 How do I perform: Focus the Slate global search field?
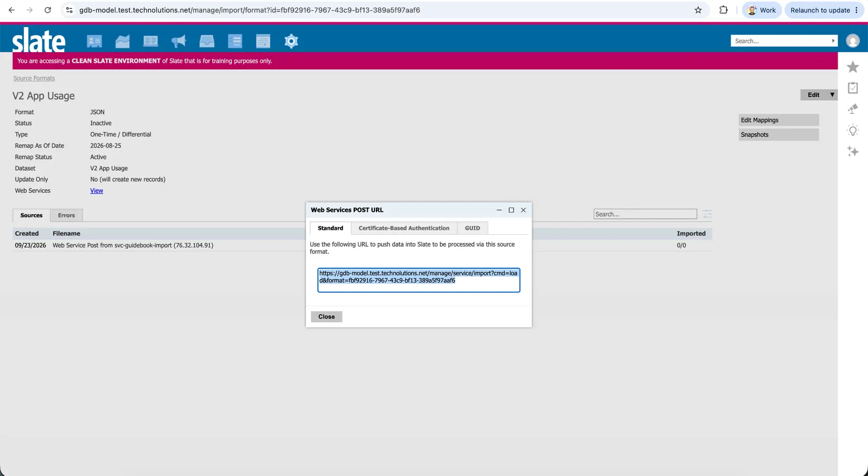click(x=781, y=41)
